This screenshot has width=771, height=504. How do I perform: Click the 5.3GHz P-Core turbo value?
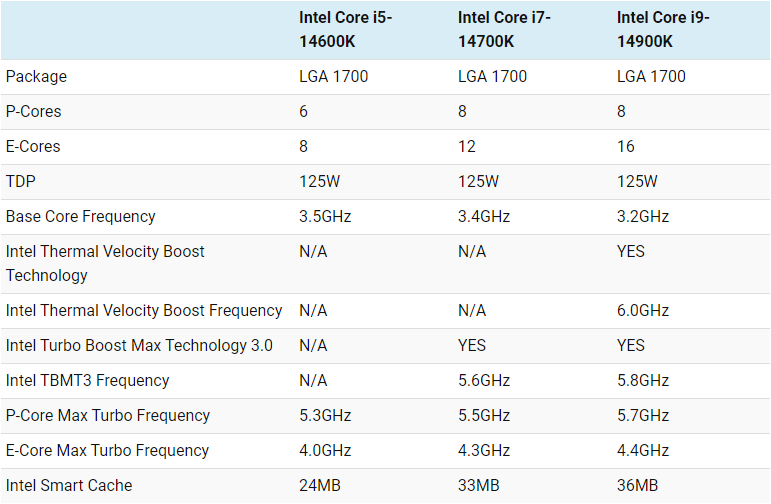pyautogui.click(x=325, y=415)
